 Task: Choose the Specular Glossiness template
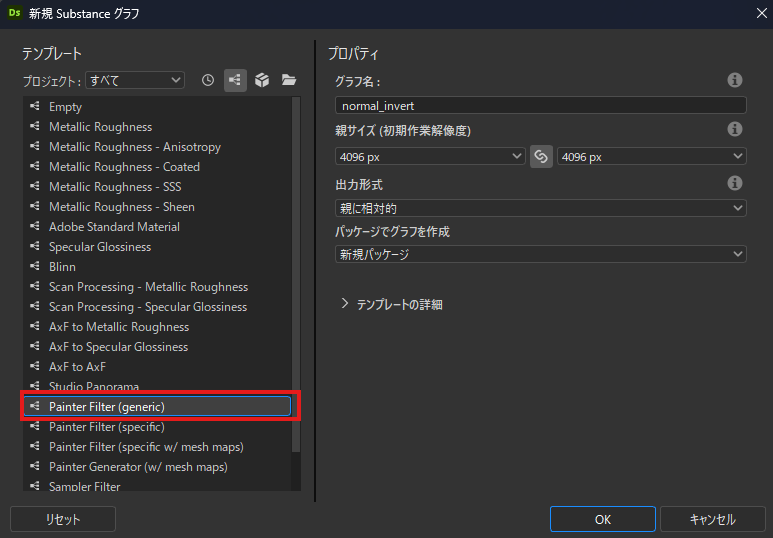pos(157,247)
